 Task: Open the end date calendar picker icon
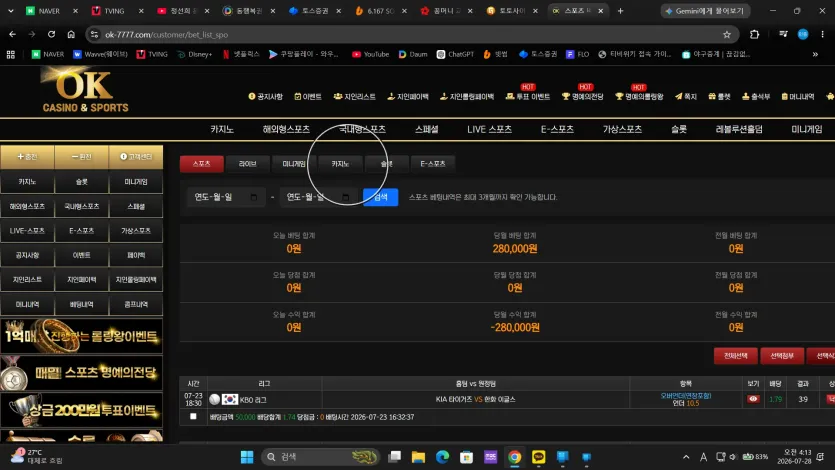[346, 197]
